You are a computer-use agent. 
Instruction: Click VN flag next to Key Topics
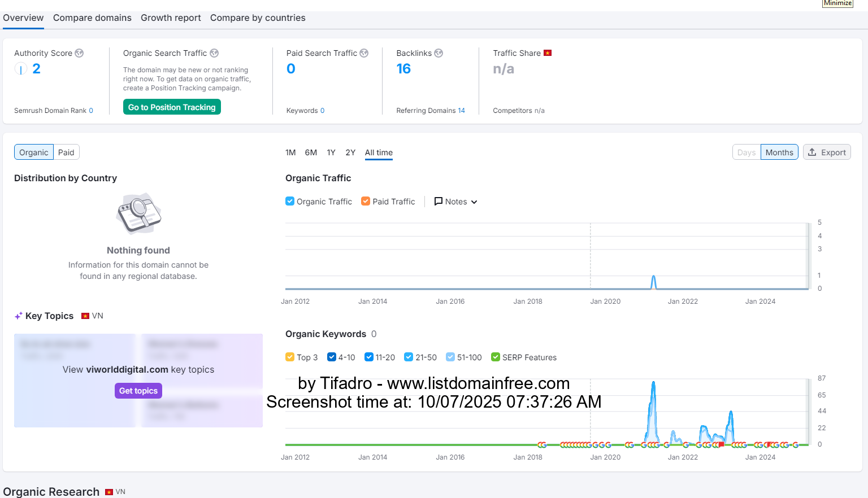(x=85, y=316)
